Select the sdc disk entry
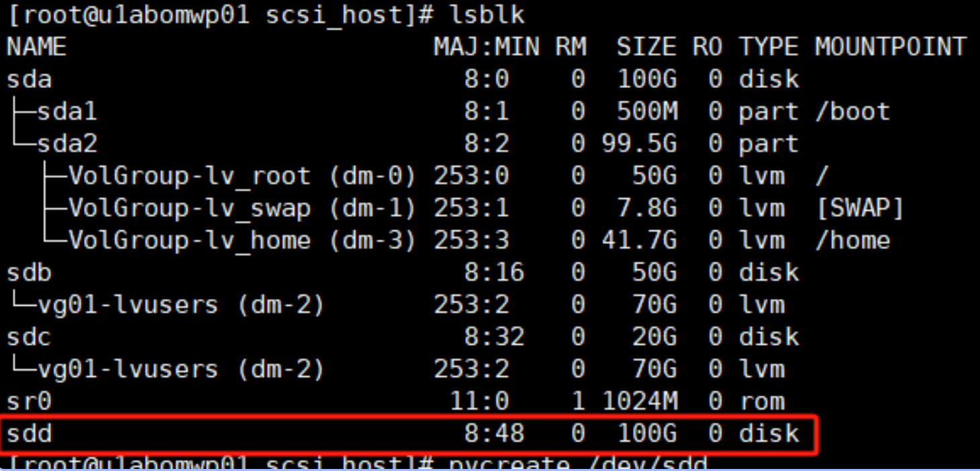Viewport: 980px width, 471px height. tap(29, 337)
